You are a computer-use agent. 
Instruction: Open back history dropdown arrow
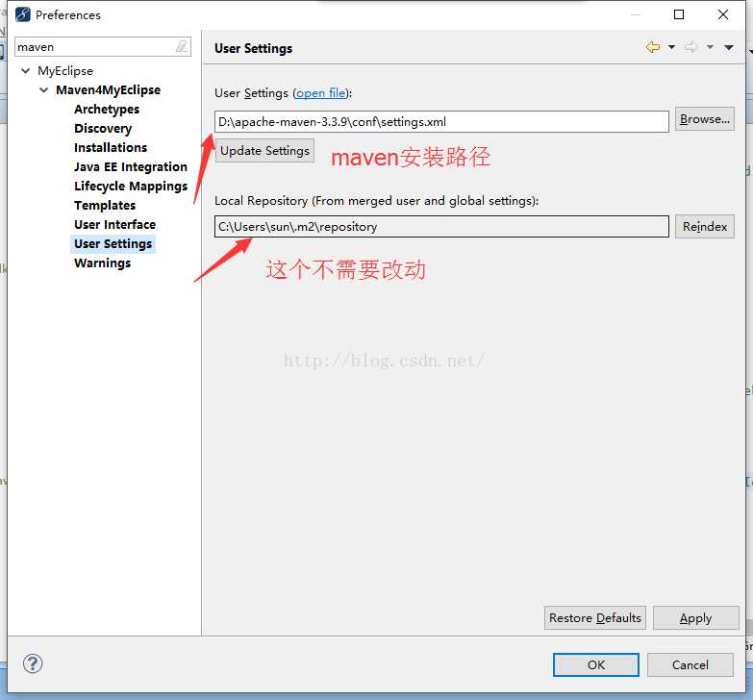[x=671, y=47]
